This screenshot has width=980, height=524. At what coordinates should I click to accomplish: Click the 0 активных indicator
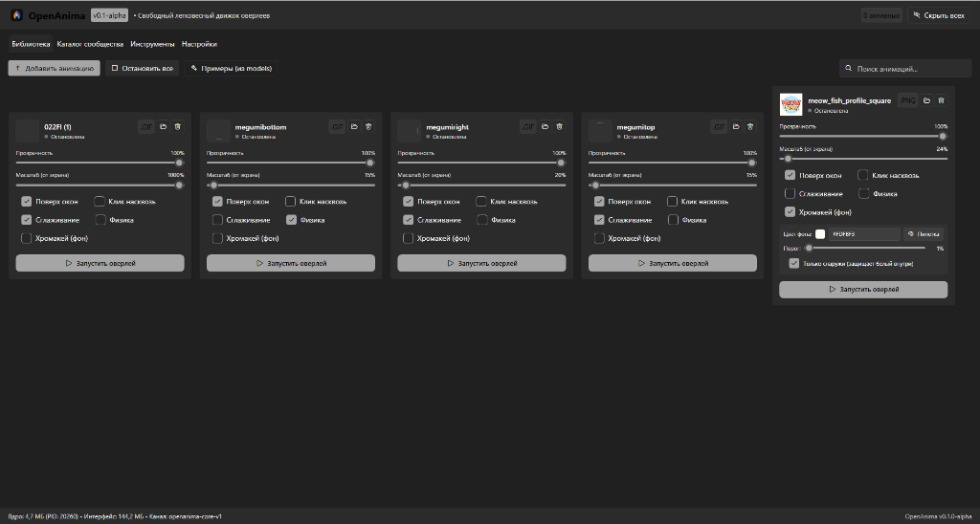click(x=881, y=15)
